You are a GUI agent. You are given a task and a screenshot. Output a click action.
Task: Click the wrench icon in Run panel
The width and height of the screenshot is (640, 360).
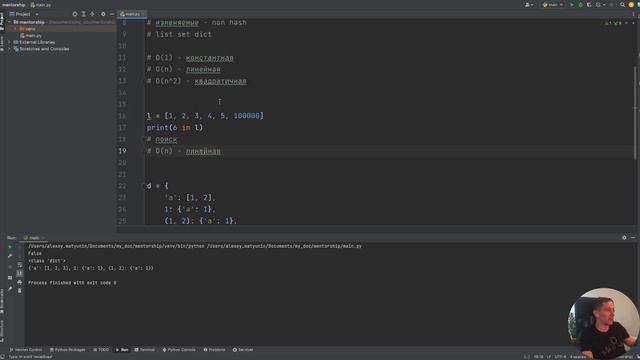point(10,256)
